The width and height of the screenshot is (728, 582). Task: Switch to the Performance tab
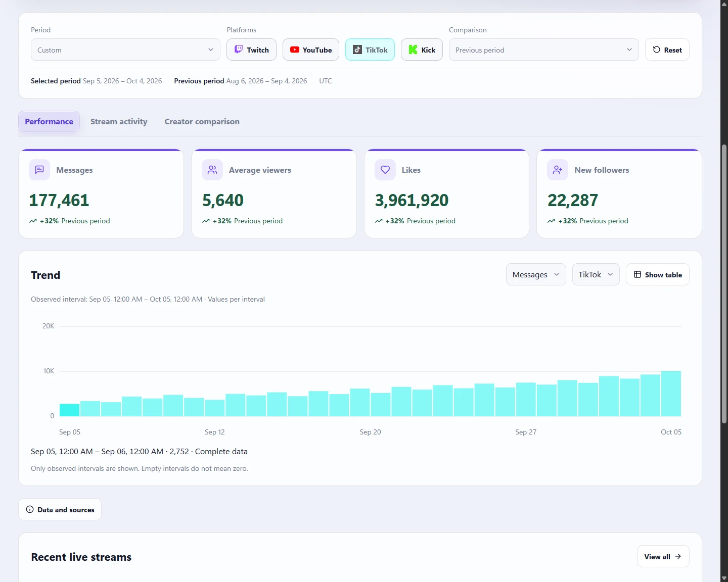tap(49, 121)
